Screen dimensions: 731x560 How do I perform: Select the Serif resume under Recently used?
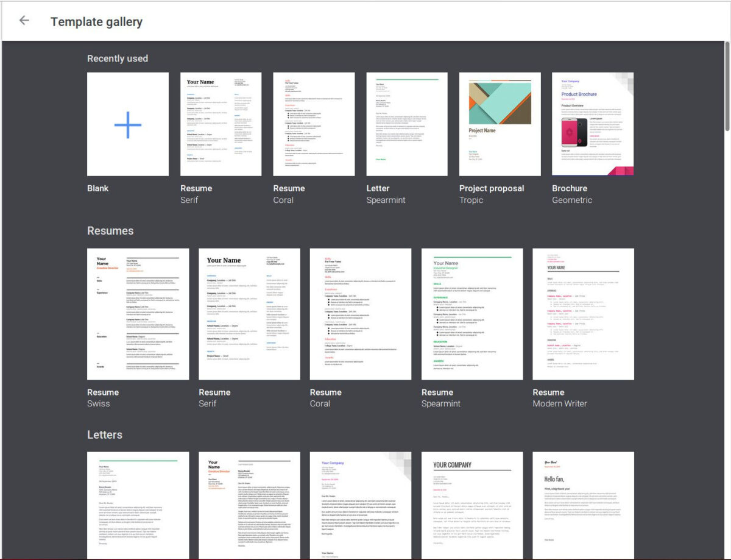221,124
